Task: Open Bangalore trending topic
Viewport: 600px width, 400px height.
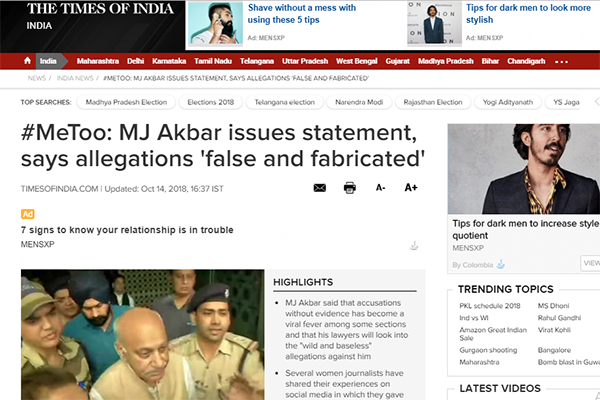Action: click(x=554, y=350)
